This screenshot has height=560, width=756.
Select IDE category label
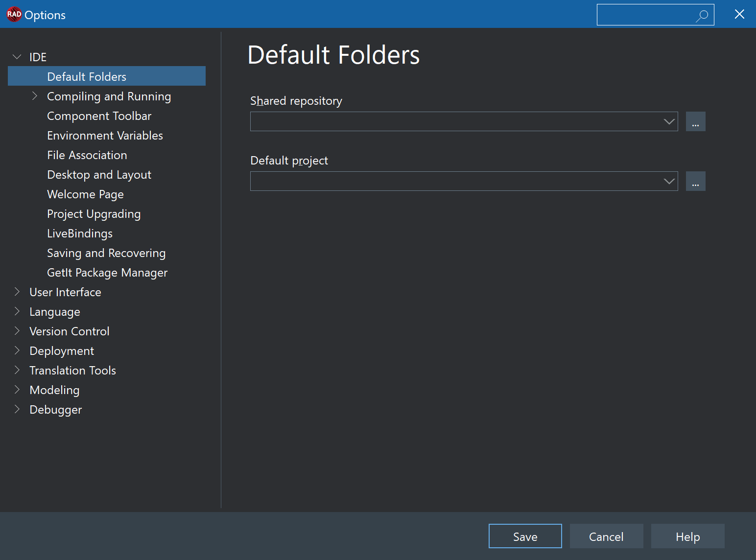coord(38,57)
